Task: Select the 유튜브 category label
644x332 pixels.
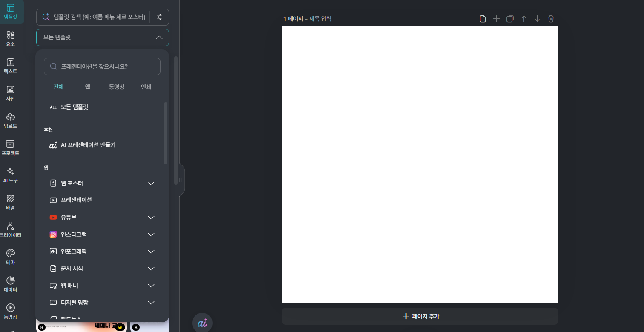Action: click(x=69, y=217)
